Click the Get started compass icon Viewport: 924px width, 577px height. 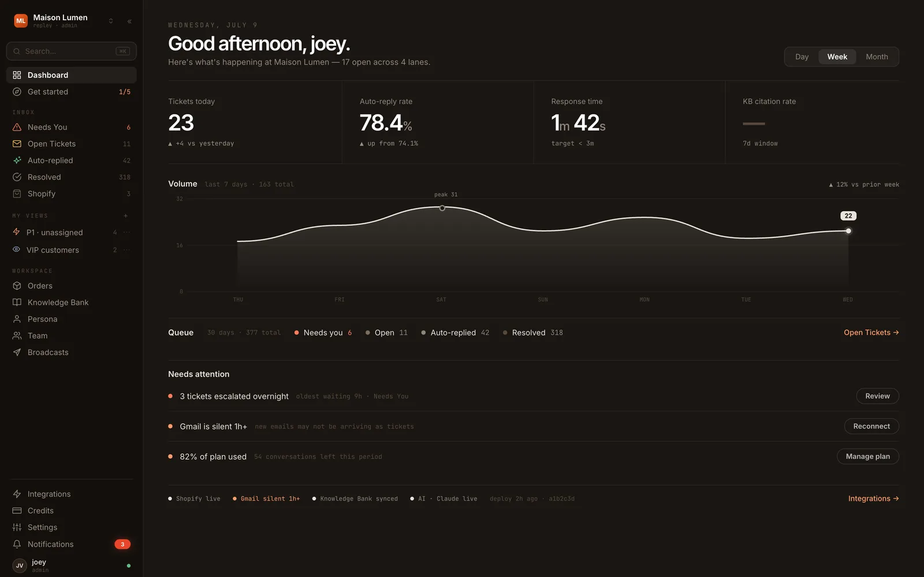coord(17,92)
